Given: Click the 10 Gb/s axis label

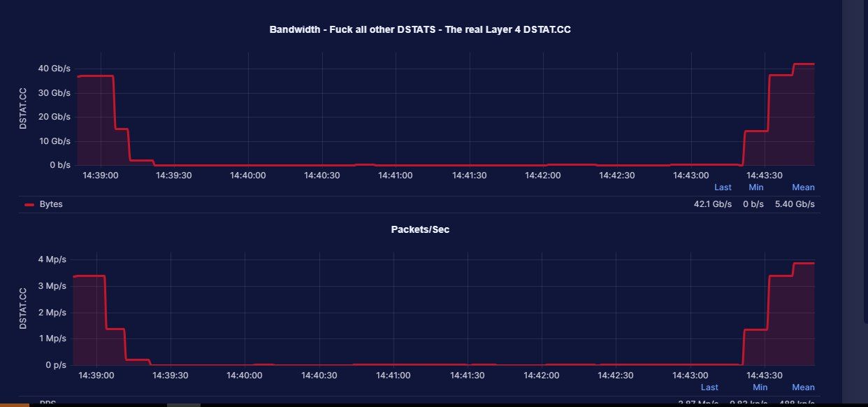Looking at the screenshot, I should (55, 141).
